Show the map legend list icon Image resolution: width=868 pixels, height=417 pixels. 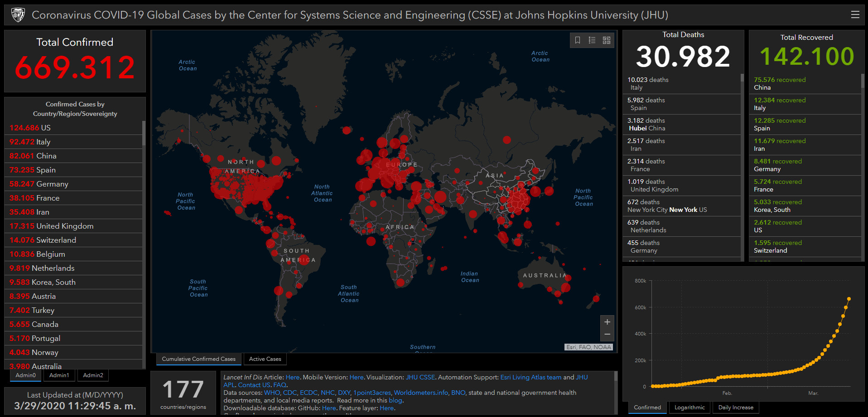coord(592,40)
